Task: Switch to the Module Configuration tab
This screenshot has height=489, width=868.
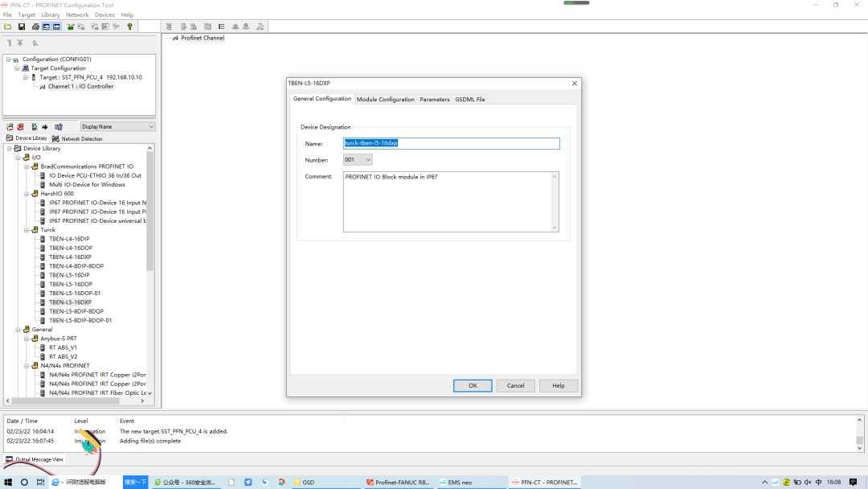Action: 386,99
